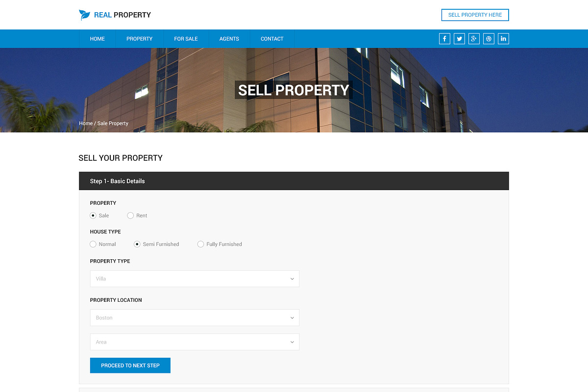This screenshot has width=588, height=392.
Task: Open the location dropdown showing Boston
Action: pyautogui.click(x=195, y=318)
